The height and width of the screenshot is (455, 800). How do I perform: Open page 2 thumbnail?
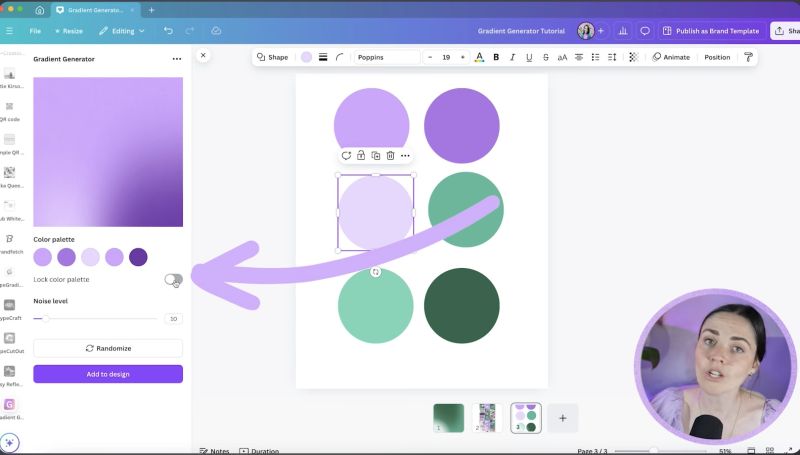coord(487,418)
